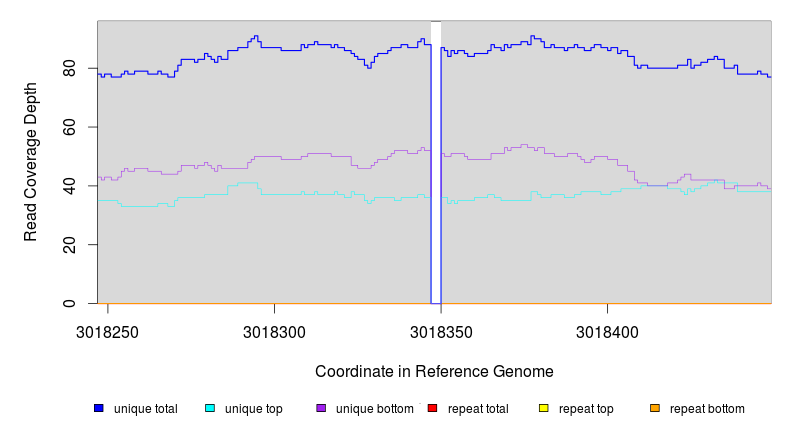This screenshot has width=792, height=432.
Task: Select the "repeat total" legend label
Action: tap(480, 409)
